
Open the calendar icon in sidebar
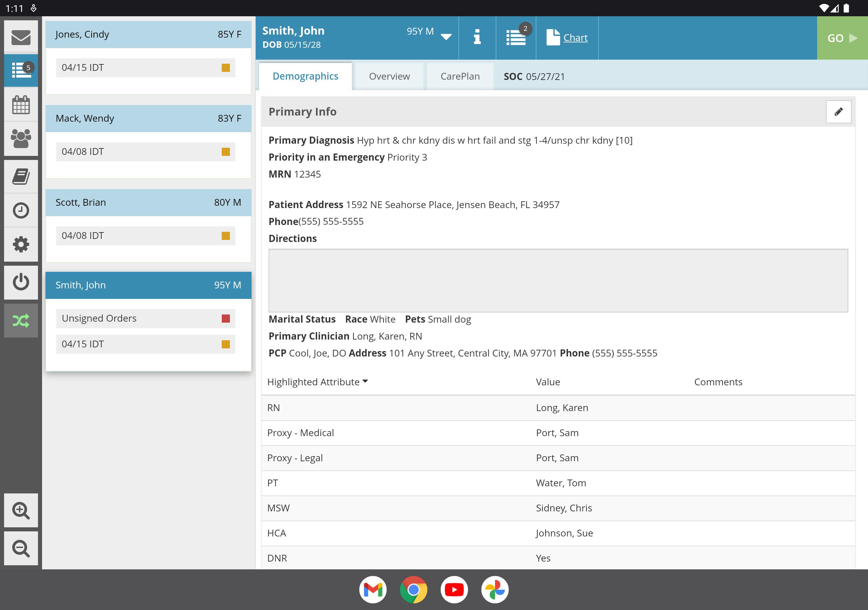(x=21, y=105)
